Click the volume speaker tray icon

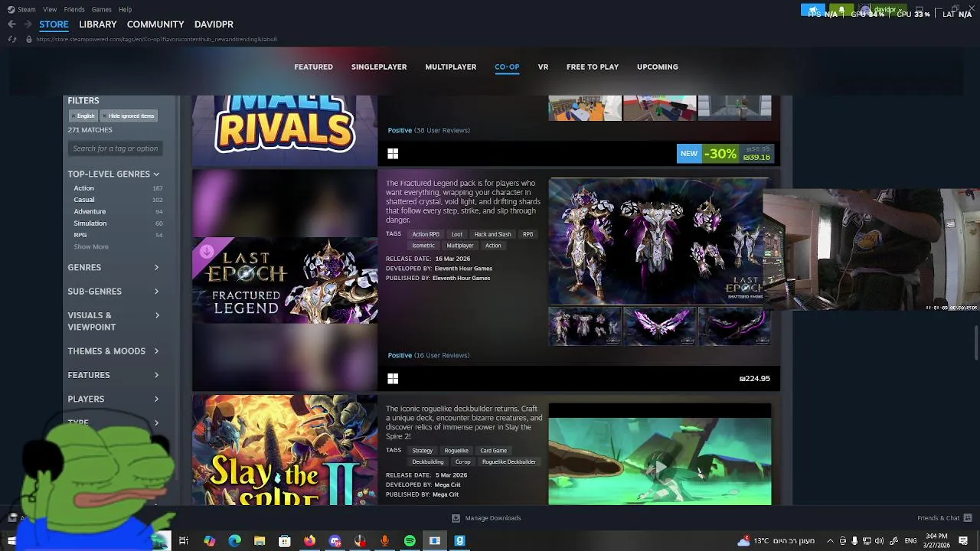(x=880, y=541)
